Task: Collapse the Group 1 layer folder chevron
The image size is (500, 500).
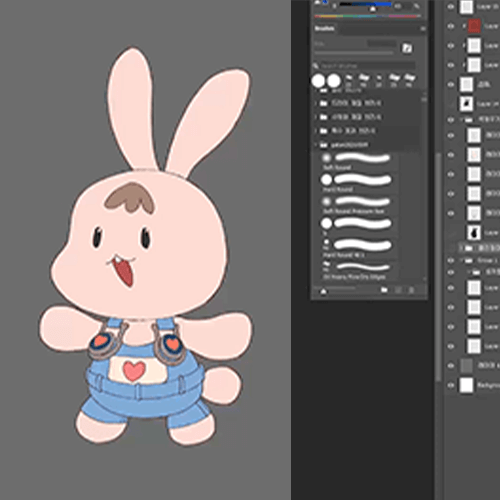Action: coord(462,260)
